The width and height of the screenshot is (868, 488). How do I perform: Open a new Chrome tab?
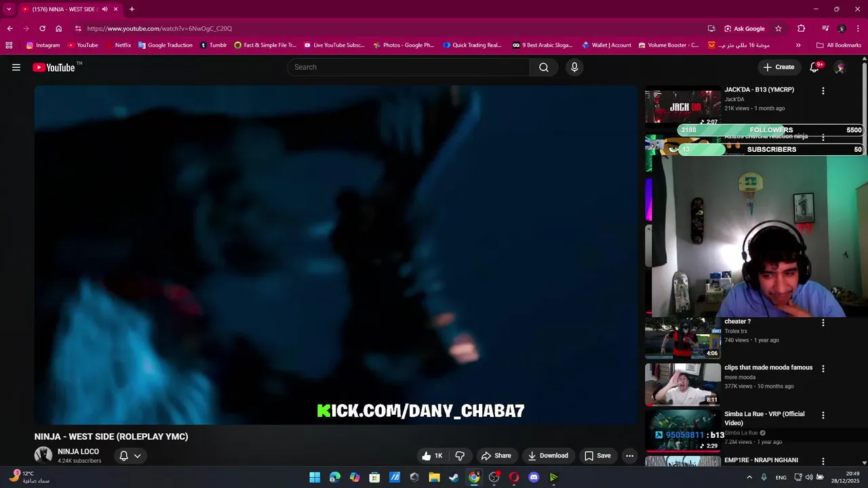tap(132, 9)
